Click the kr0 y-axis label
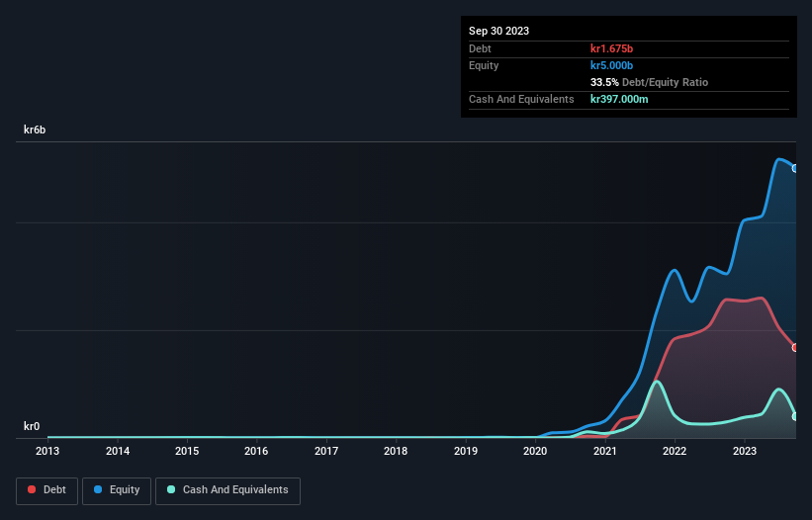Viewport: 812px width, 520px height. click(32, 426)
